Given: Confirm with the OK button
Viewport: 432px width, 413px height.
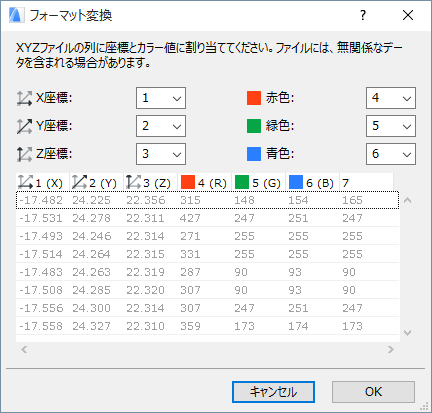Looking at the screenshot, I should click(373, 392).
